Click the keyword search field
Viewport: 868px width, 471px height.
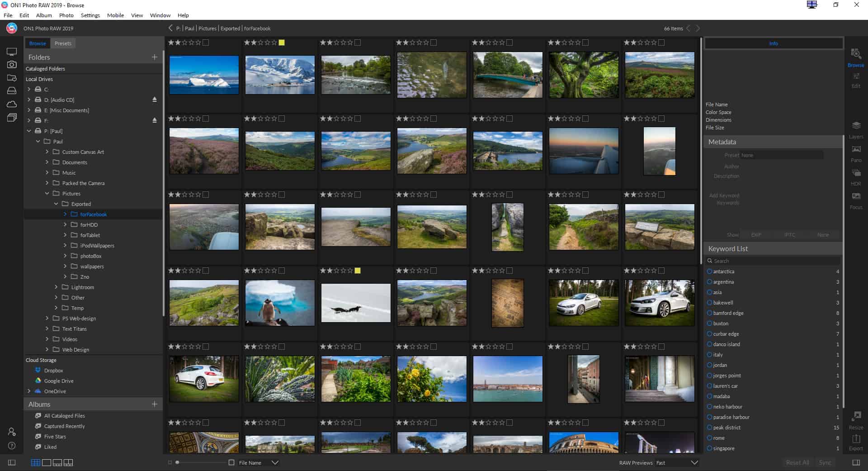point(773,261)
